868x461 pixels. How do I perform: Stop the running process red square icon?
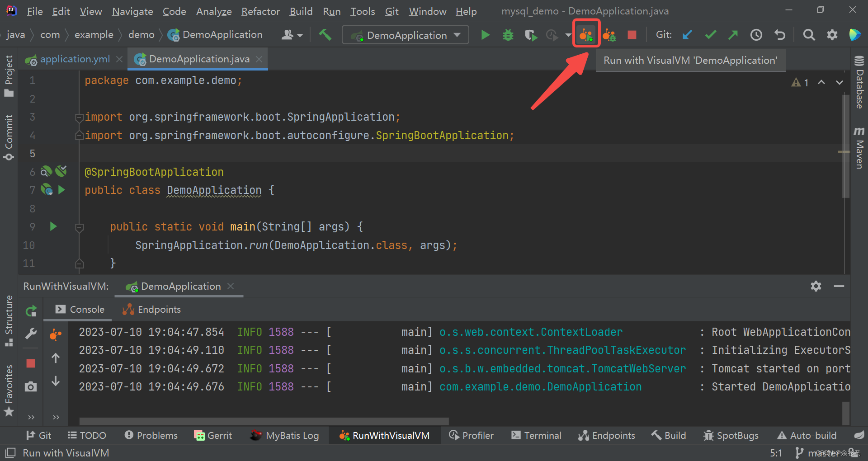point(632,34)
